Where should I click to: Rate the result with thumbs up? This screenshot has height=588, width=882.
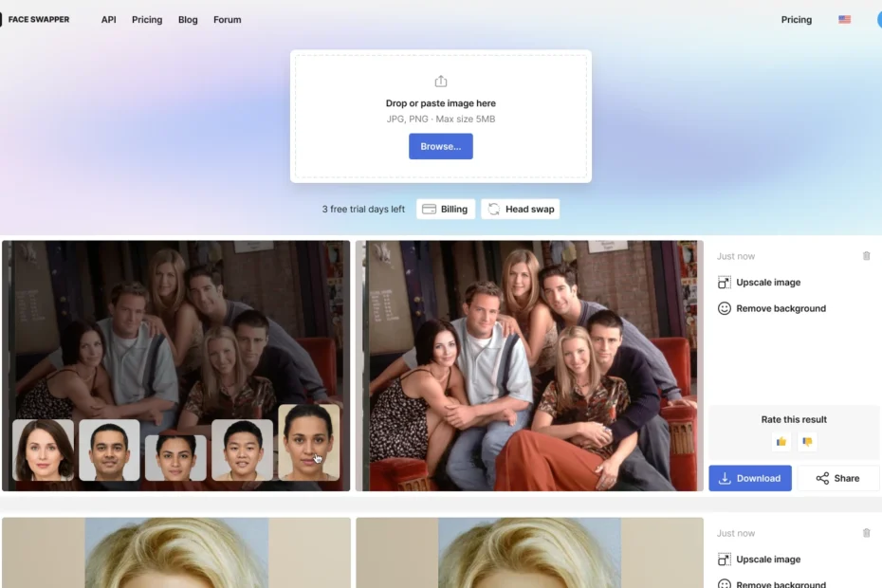point(781,442)
